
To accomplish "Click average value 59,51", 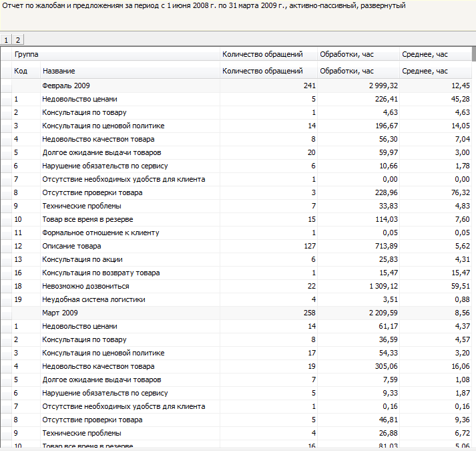I will point(461,286).
